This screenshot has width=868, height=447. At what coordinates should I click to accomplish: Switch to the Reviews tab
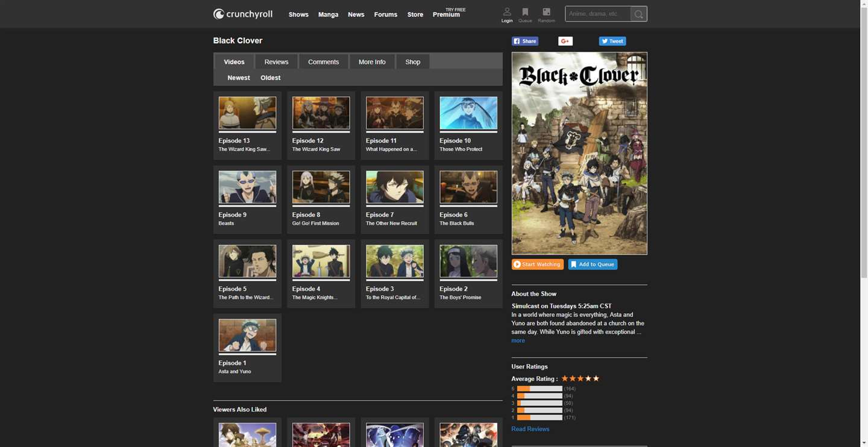tap(276, 61)
